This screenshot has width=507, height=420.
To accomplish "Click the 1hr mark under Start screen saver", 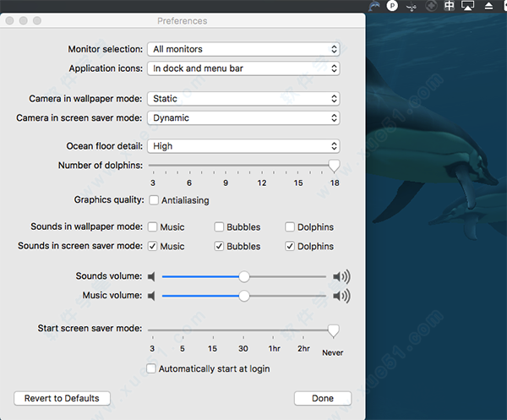I will point(274,348).
